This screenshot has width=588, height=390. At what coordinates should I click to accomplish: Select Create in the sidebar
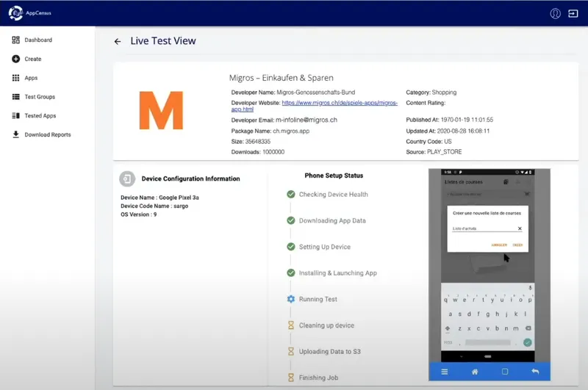[x=26, y=59]
